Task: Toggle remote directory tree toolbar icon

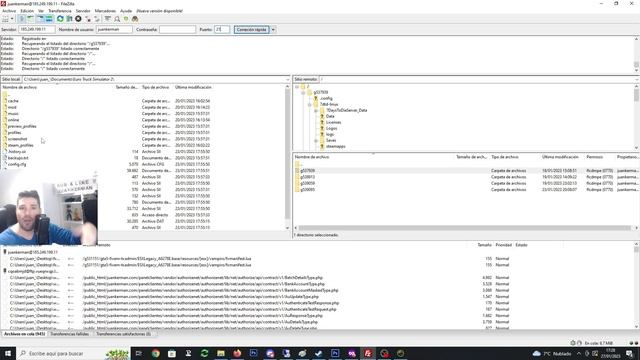Action: [x=40, y=19]
